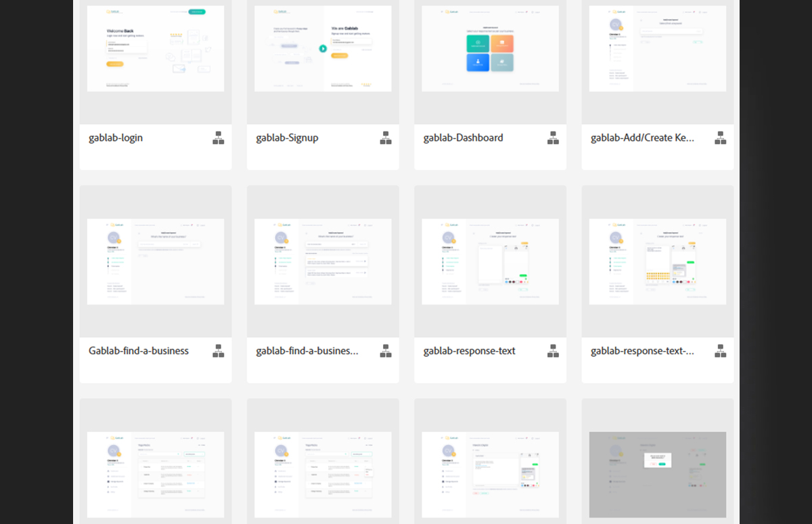Open the gablab-response-text thumbnail
Viewport: 812px width, 524px height.
tap(491, 261)
